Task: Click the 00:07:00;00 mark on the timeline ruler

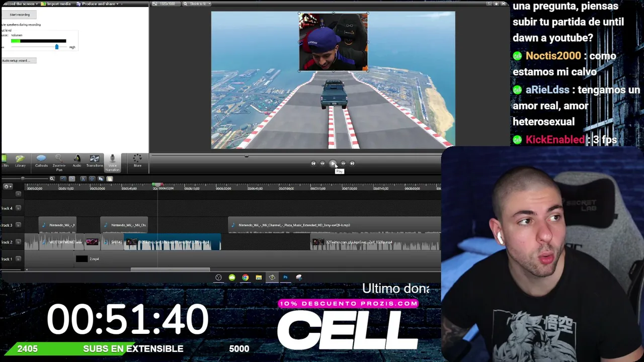Action: [x=286, y=189]
